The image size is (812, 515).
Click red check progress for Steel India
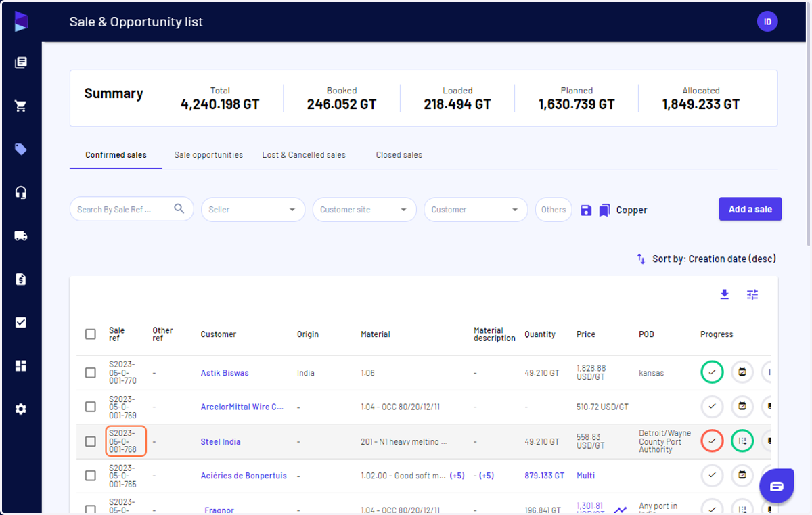[x=712, y=441]
